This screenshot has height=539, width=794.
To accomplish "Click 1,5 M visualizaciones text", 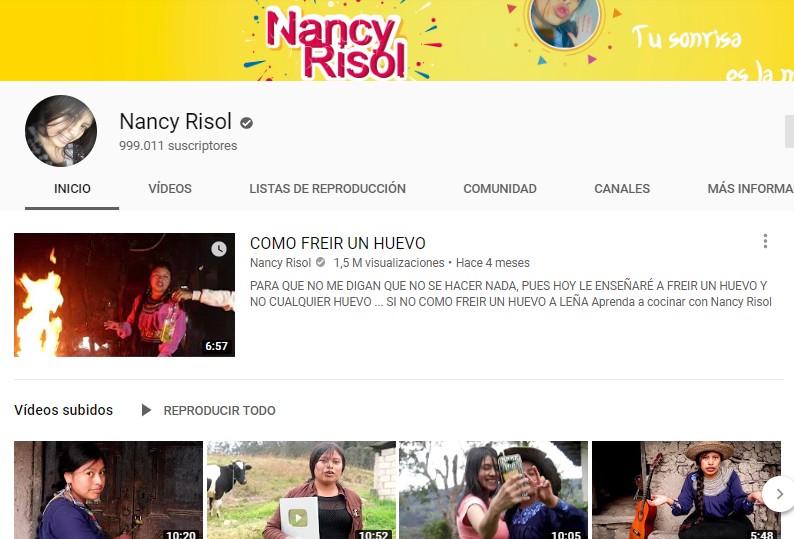I will (x=389, y=263).
